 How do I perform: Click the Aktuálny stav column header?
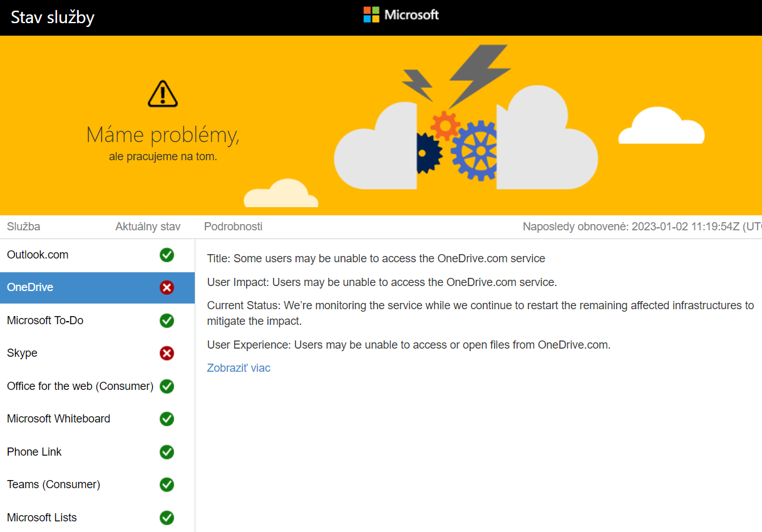coord(148,227)
